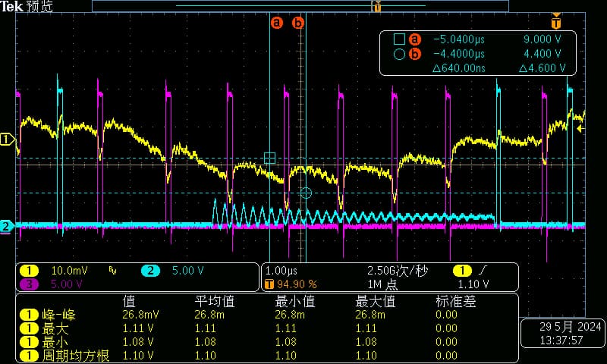Toggle the magenta channel 3 badge
Image resolution: width=607 pixels, height=364 pixels.
29,284
